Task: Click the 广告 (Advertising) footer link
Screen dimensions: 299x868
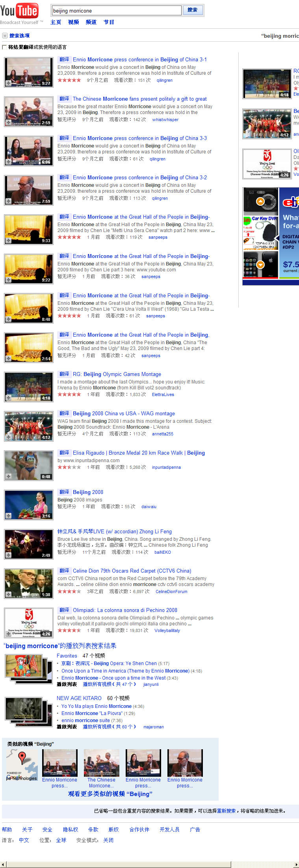Action: (x=195, y=829)
